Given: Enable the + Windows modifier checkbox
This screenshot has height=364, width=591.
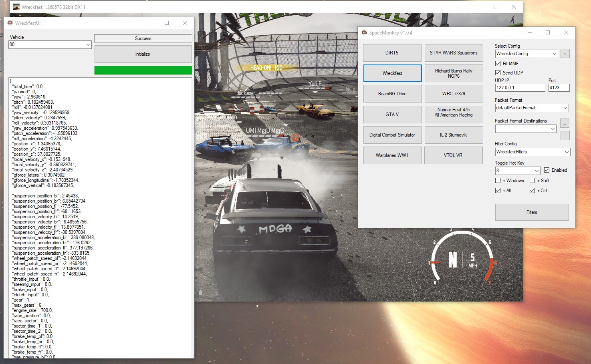Looking at the screenshot, I should 498,181.
